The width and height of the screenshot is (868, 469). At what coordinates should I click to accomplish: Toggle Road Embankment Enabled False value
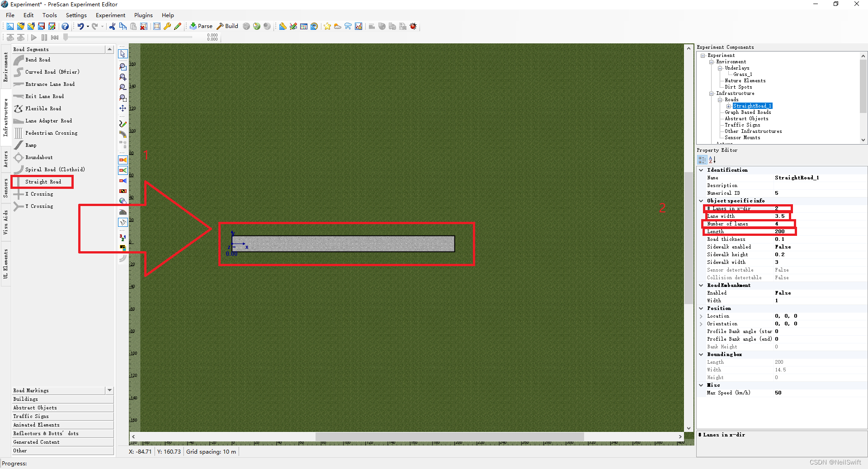click(783, 293)
